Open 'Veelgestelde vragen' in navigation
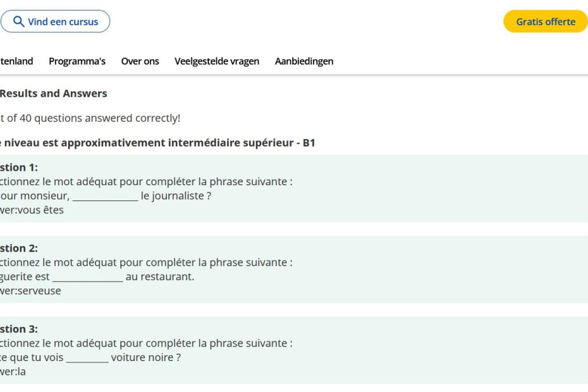Screen dimensions: 588x392 pos(217,61)
